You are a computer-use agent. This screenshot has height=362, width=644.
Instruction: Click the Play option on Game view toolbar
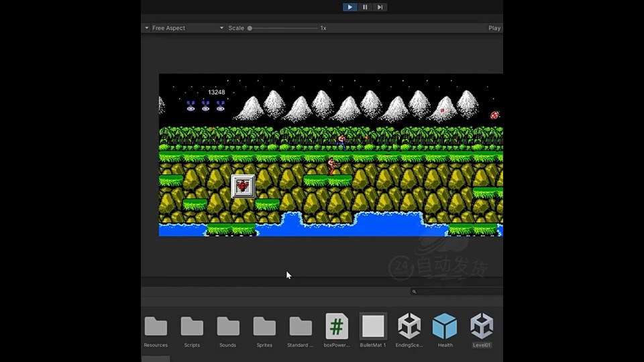494,28
